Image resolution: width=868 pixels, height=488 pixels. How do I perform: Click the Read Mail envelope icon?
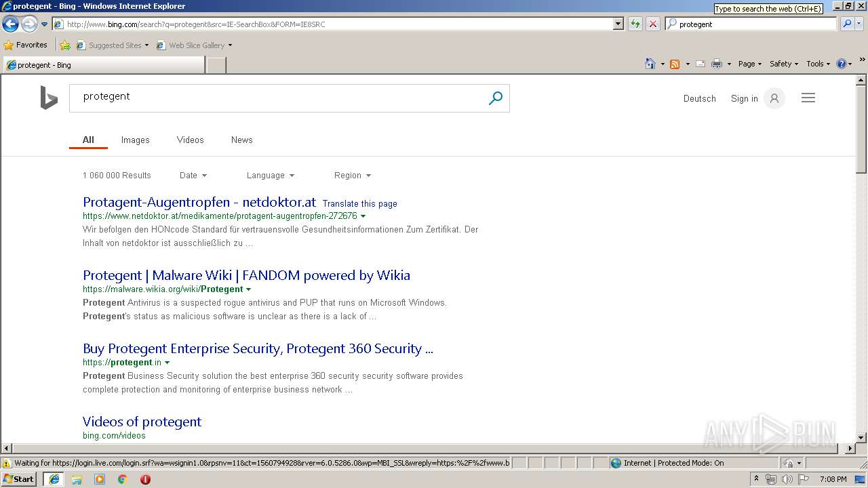[701, 64]
